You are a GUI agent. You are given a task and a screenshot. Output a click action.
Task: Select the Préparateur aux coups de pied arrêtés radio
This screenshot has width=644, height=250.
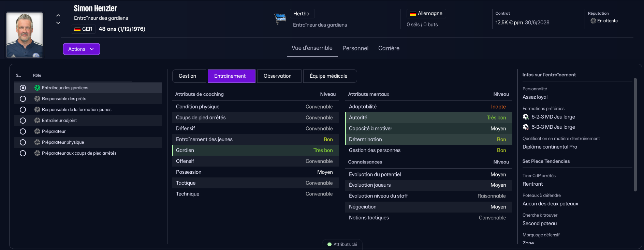point(23,153)
